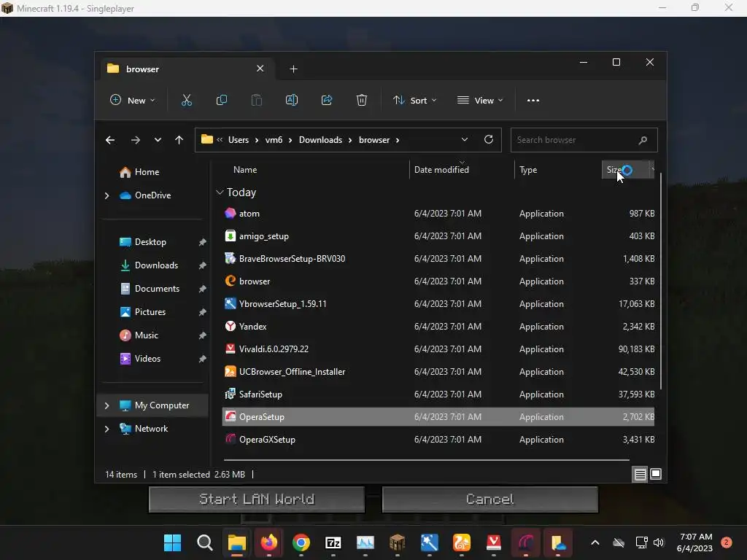
Task: Open Vivaldi icon on the taskbar
Action: click(x=494, y=542)
